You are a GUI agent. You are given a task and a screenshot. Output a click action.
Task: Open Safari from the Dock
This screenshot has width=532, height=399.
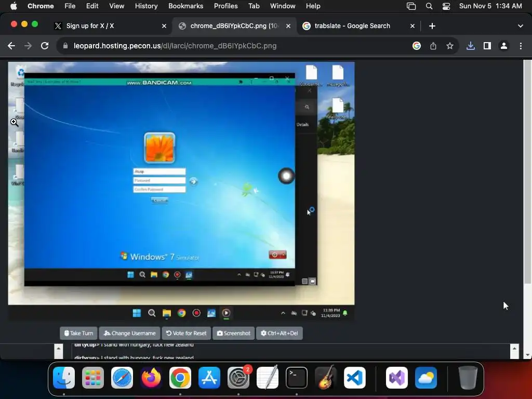click(122, 378)
